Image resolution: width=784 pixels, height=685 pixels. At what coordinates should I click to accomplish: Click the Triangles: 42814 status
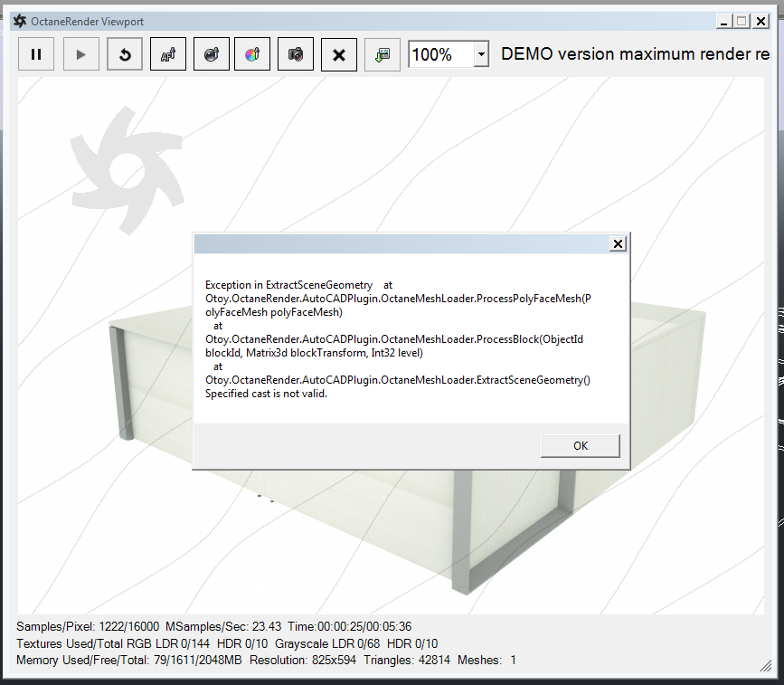407,660
